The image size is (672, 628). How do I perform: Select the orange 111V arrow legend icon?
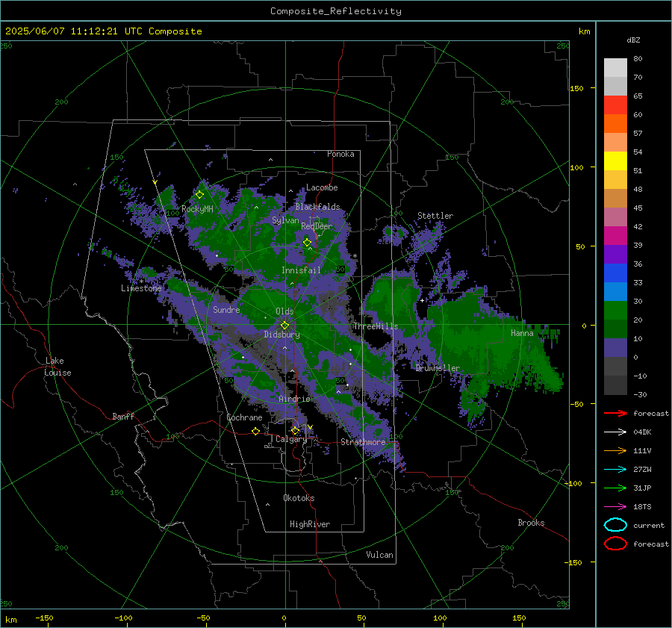pyautogui.click(x=615, y=450)
